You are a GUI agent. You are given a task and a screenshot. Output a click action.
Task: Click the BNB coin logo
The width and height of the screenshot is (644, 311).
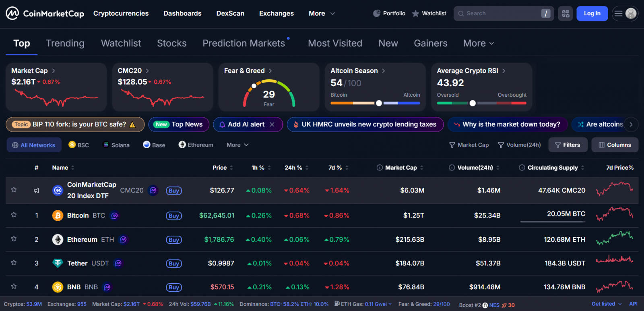[58, 287]
